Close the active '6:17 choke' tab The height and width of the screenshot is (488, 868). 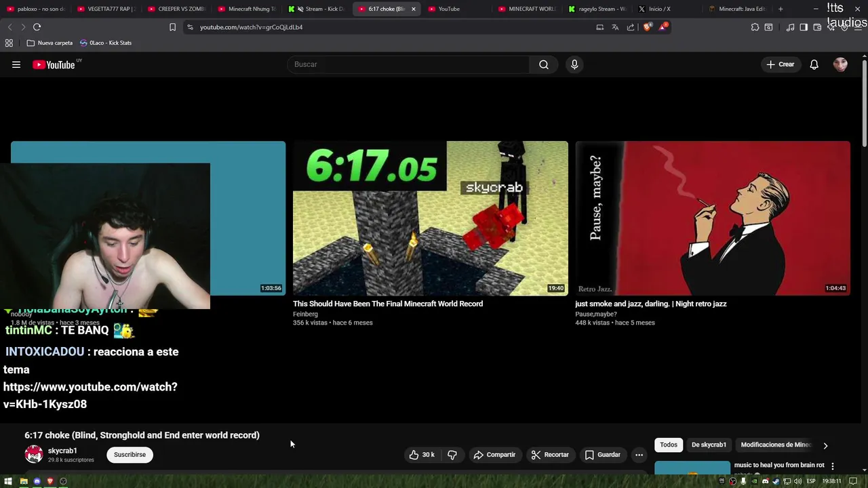(x=414, y=9)
